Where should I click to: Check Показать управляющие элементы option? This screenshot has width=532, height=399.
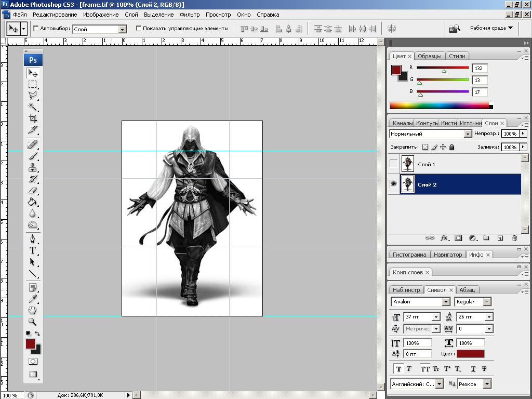click(x=139, y=29)
